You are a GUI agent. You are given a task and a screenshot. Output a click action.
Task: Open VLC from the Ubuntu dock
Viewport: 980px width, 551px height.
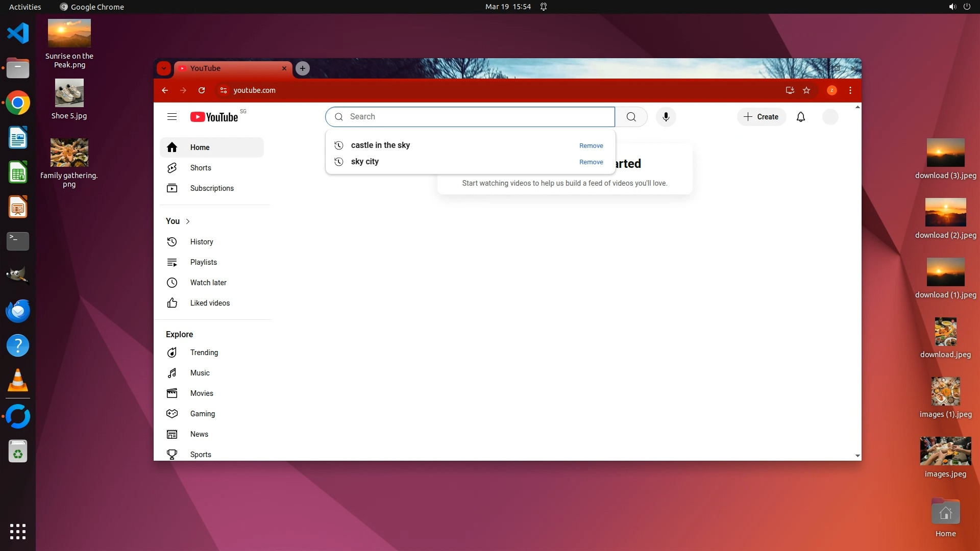[18, 381]
